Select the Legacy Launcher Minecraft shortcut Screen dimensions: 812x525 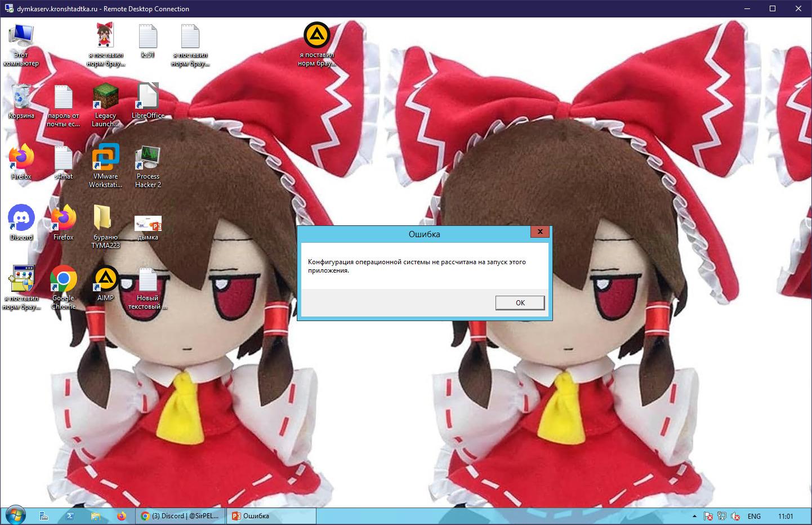point(105,106)
